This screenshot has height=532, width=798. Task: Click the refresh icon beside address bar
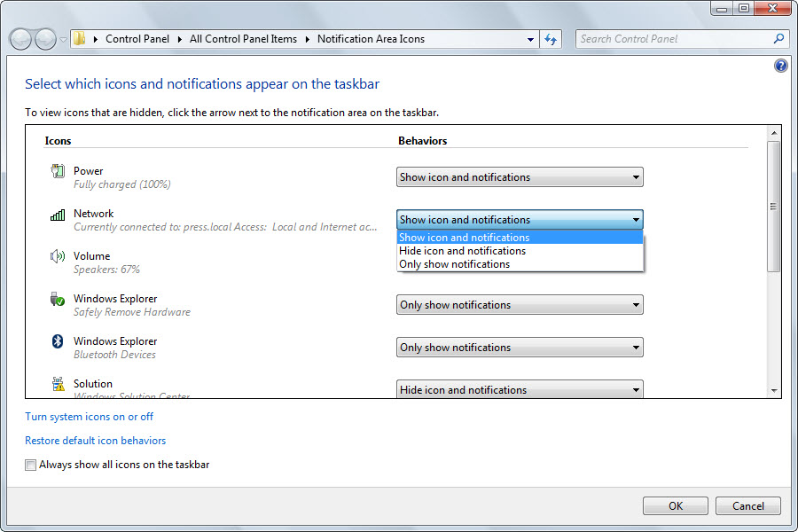coord(550,39)
